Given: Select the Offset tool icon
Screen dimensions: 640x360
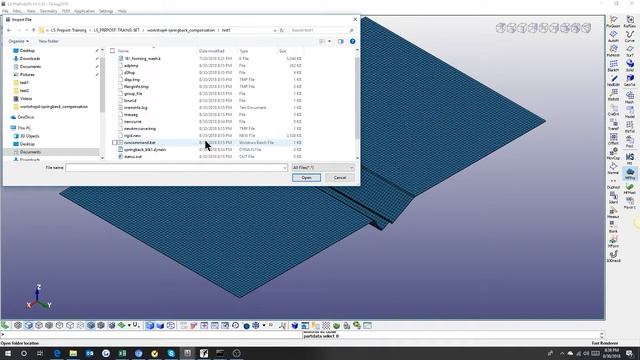Looking at the screenshot, I should (613, 139).
